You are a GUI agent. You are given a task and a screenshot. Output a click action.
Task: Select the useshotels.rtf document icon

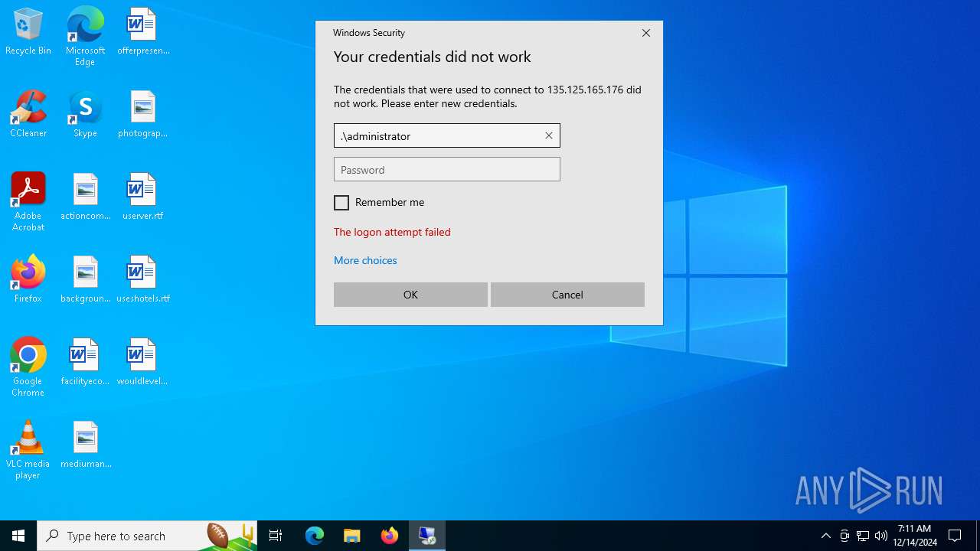pyautogui.click(x=143, y=280)
